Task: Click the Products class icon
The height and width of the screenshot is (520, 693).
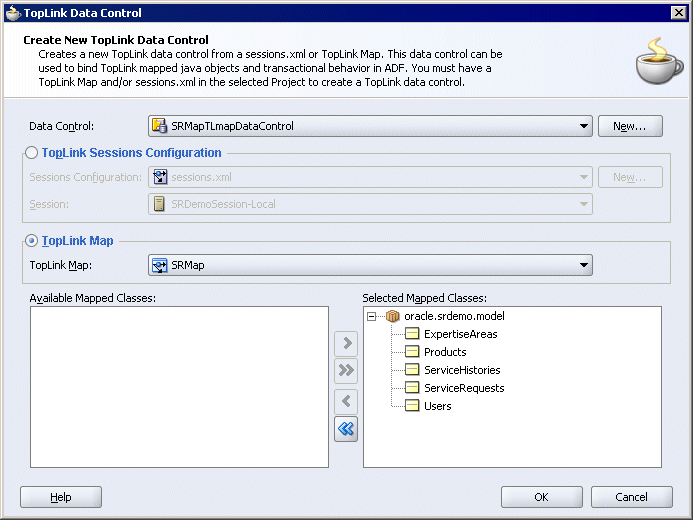Action: tap(412, 352)
